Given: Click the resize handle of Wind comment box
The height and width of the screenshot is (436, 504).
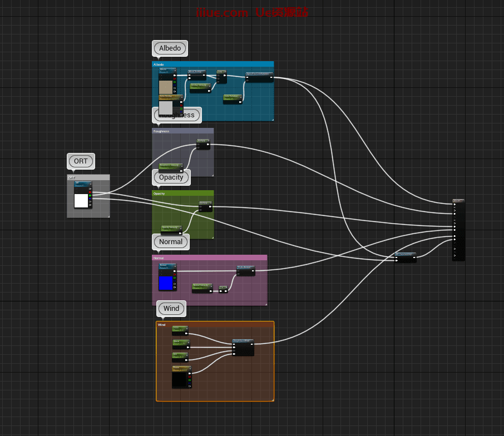Looking at the screenshot, I should 273,399.
